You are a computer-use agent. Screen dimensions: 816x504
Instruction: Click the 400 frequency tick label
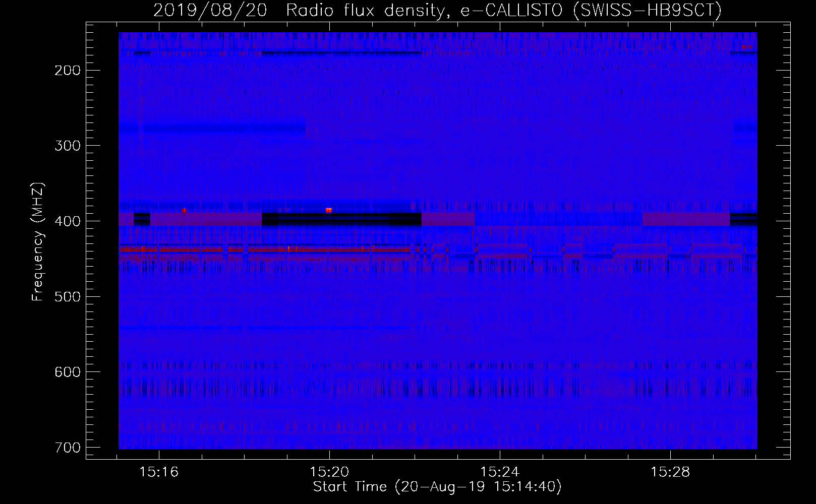[67, 222]
